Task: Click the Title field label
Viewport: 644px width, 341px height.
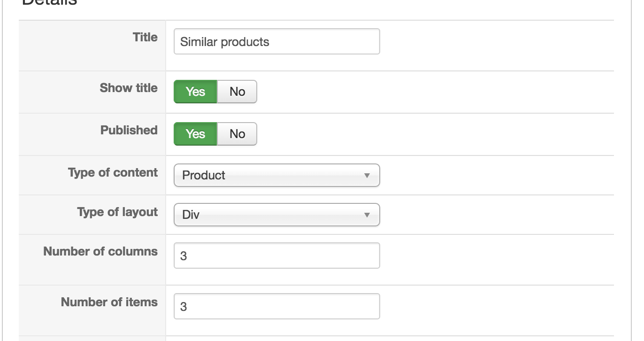Action: pos(145,37)
